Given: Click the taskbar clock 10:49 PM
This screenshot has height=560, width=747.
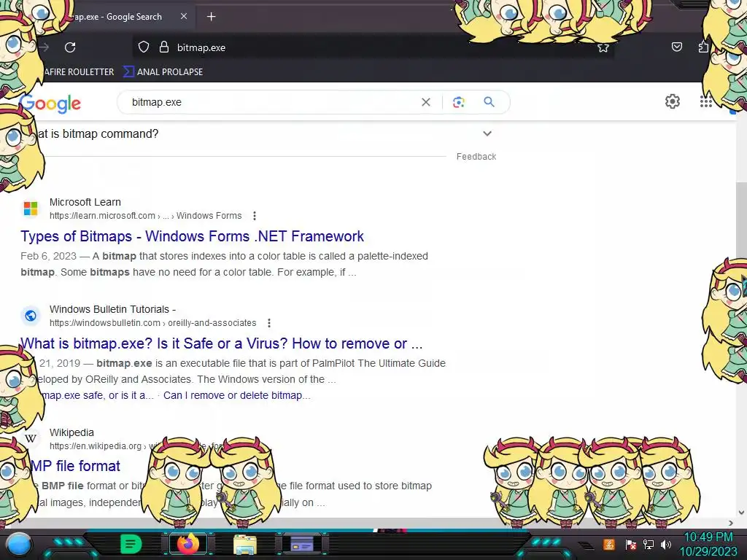Looking at the screenshot, I should pyautogui.click(x=708, y=537).
